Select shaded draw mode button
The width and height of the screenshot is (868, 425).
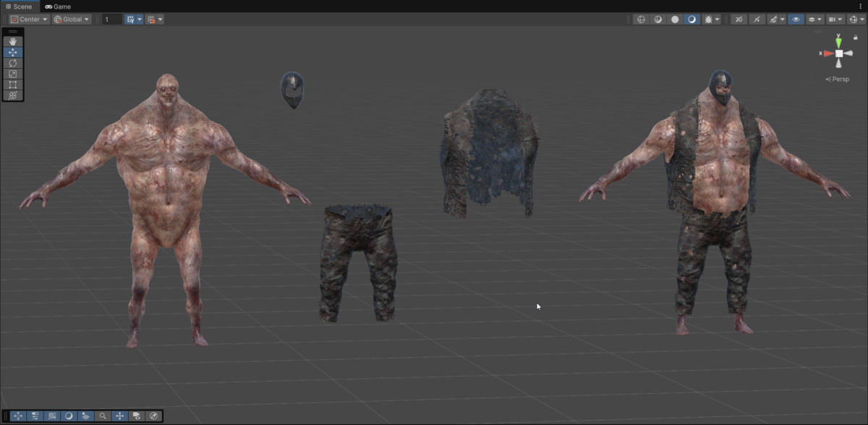(692, 20)
